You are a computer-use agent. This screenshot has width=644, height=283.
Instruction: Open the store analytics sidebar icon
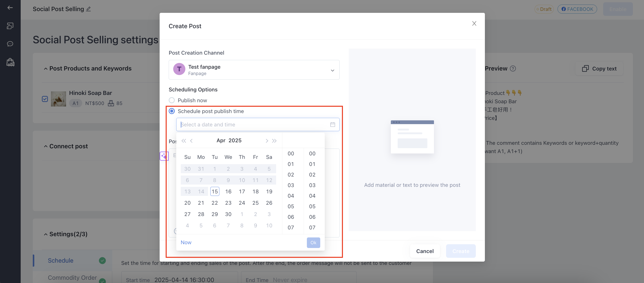[x=10, y=62]
